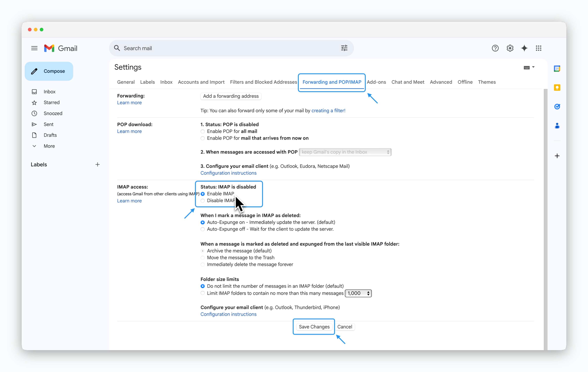Screen dimensions: 588x372
Task: Click the Save Changes button
Action: [314, 327]
